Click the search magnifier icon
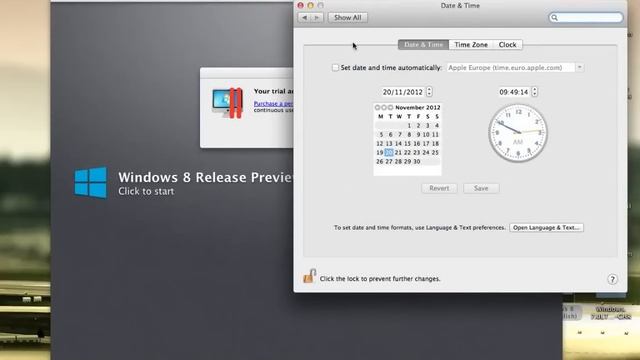Screen dimensions: 640x360 (x=554, y=18)
